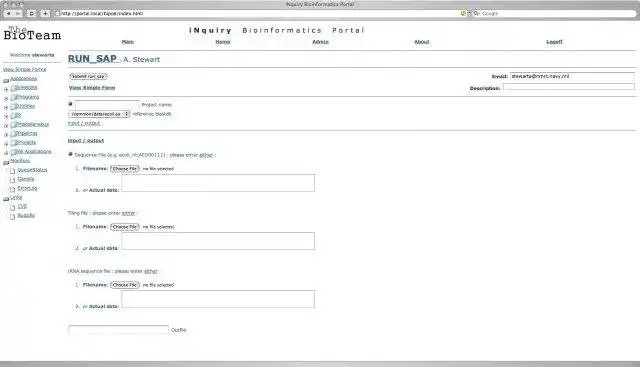Open the reference blastdb dropdown
Image resolution: width=640 pixels, height=367 pixels.
click(99, 114)
